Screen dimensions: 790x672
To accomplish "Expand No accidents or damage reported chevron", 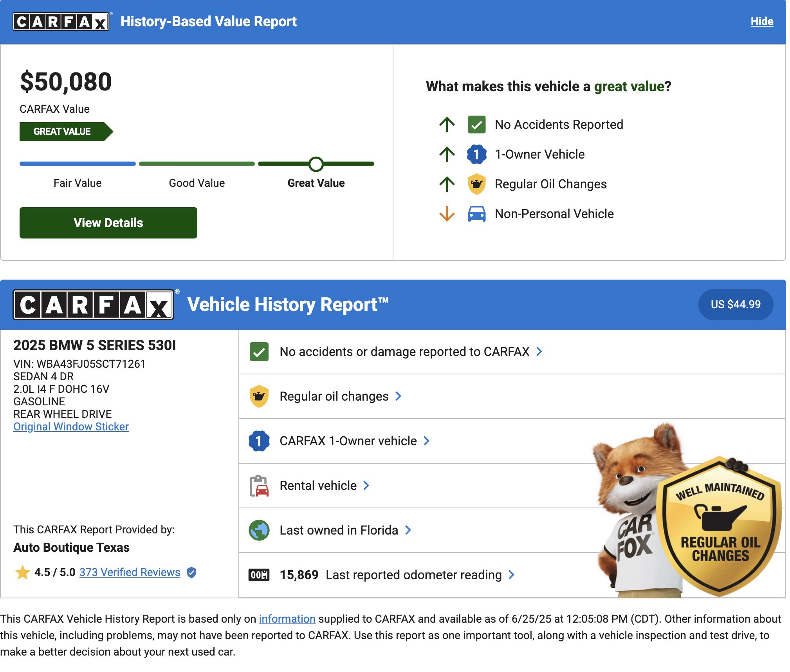I will coord(539,352).
